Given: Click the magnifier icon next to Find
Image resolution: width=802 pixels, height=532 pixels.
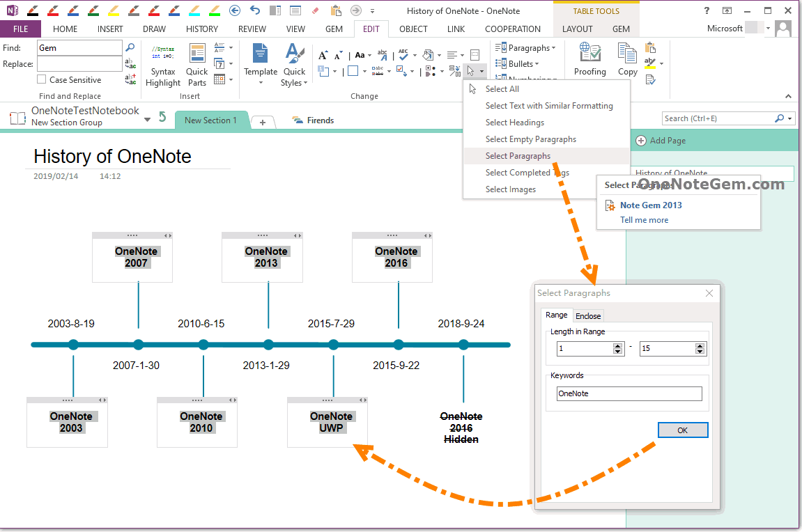Looking at the screenshot, I should (130, 48).
